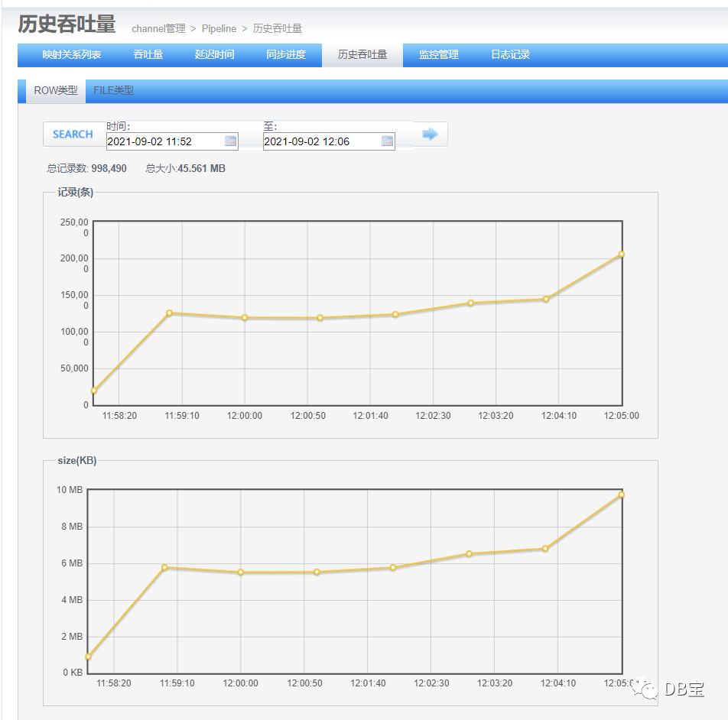Open the 映射关系列表 tab
Image resolution: width=728 pixels, height=720 pixels.
72,55
